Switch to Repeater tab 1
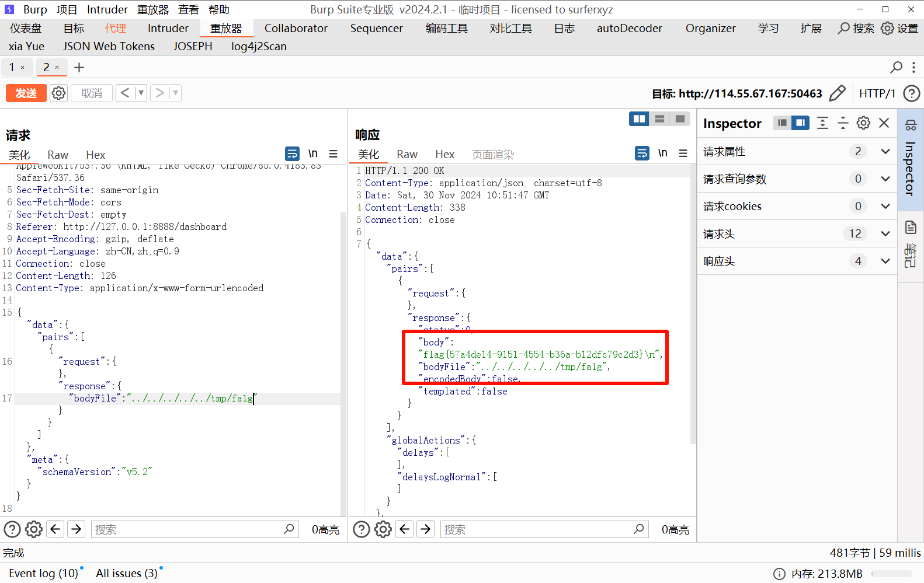The image size is (924, 583). tap(12, 68)
